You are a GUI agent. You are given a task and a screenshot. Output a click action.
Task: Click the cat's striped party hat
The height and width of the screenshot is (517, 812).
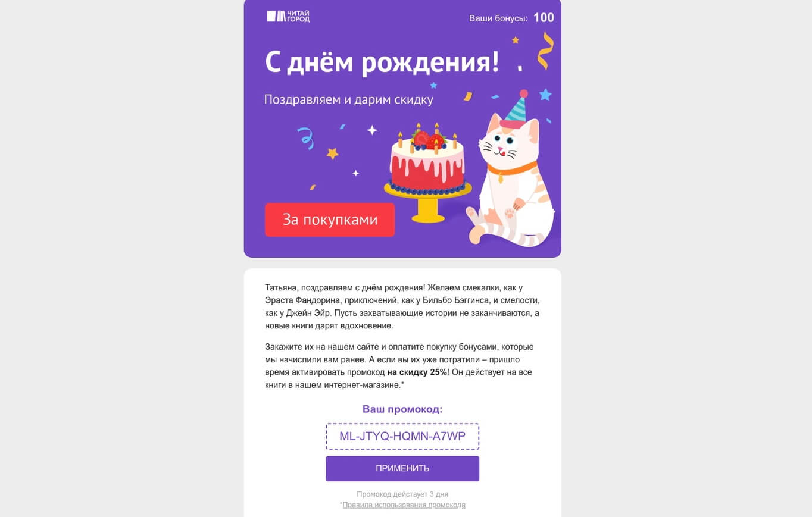516,108
